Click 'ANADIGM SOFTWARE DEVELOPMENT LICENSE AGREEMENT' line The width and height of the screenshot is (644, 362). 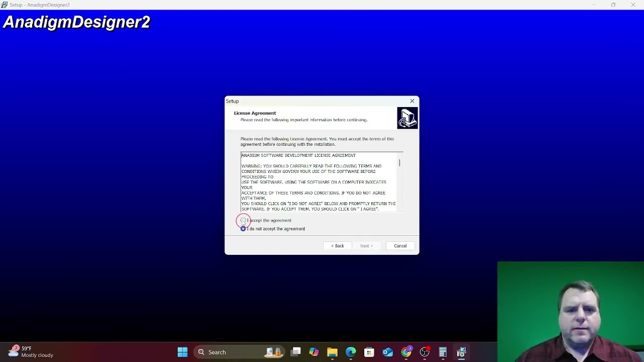click(x=298, y=155)
